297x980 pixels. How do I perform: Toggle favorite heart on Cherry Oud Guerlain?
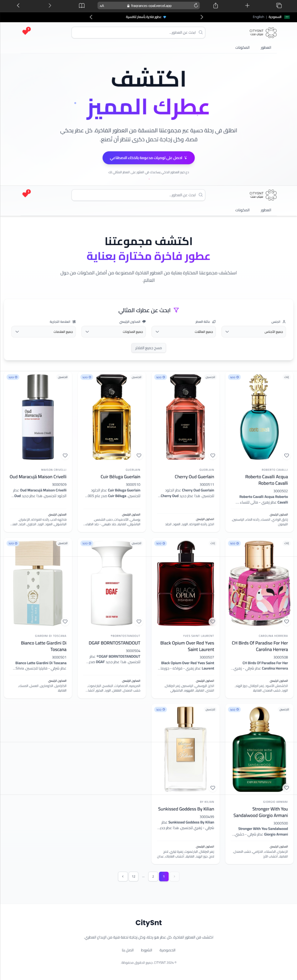[213, 455]
